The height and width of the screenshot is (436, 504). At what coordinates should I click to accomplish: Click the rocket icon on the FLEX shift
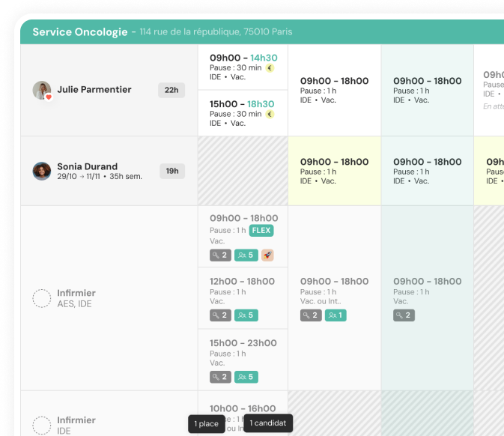[x=267, y=255]
